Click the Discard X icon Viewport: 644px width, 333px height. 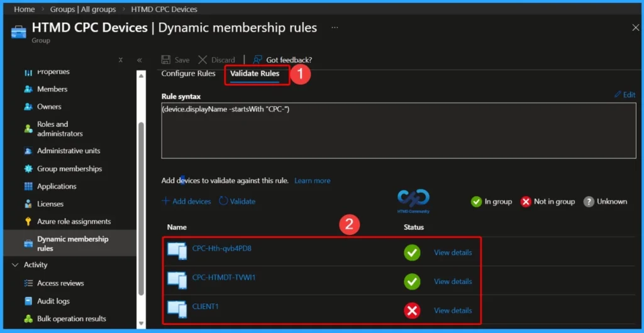[x=203, y=60]
